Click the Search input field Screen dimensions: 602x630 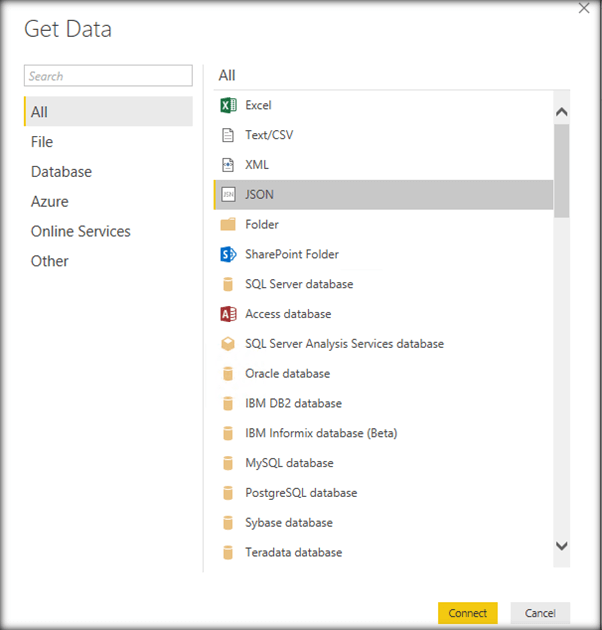[x=108, y=76]
